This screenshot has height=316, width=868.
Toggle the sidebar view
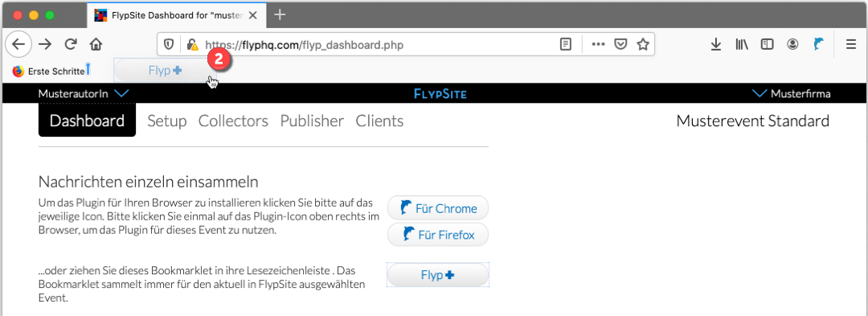point(767,45)
